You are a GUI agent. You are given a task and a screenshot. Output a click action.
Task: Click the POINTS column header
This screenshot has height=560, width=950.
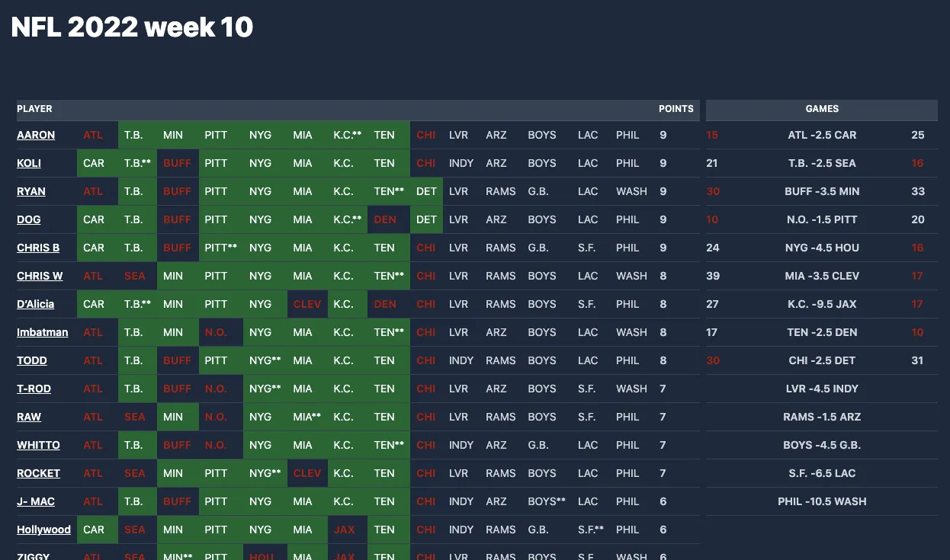(676, 109)
